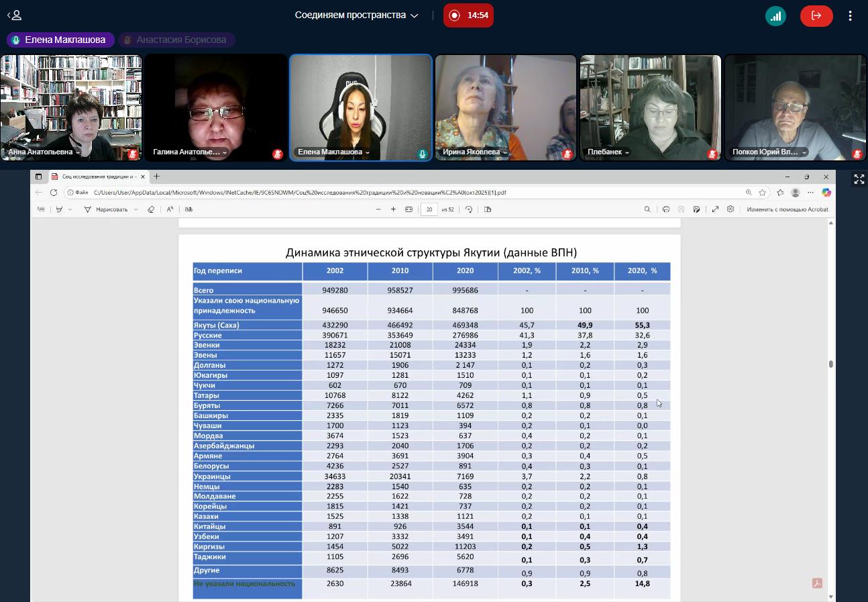Click the PDF search magnifier icon
The width and height of the screenshot is (868, 602).
(x=647, y=209)
